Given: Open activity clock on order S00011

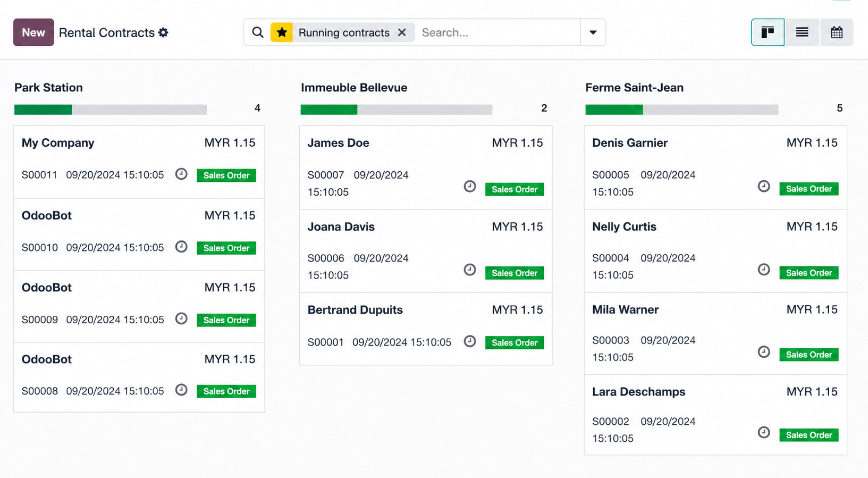Looking at the screenshot, I should (181, 174).
